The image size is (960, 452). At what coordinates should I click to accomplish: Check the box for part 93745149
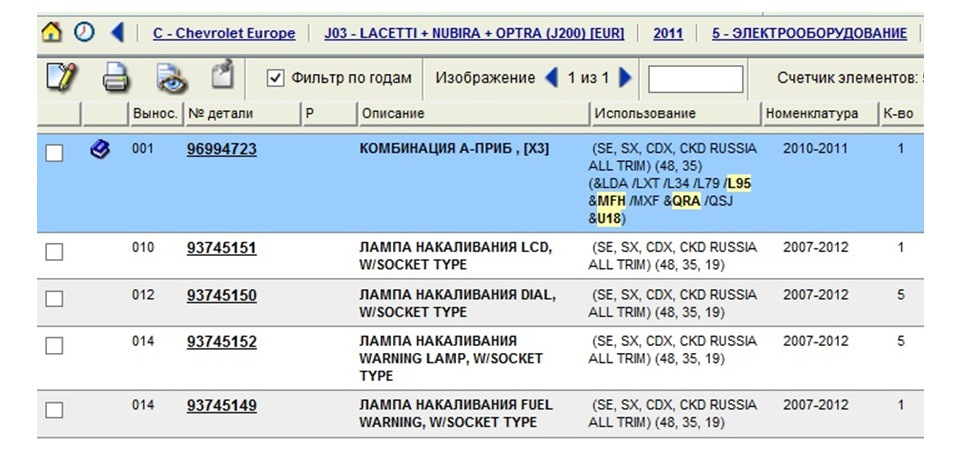click(x=54, y=410)
